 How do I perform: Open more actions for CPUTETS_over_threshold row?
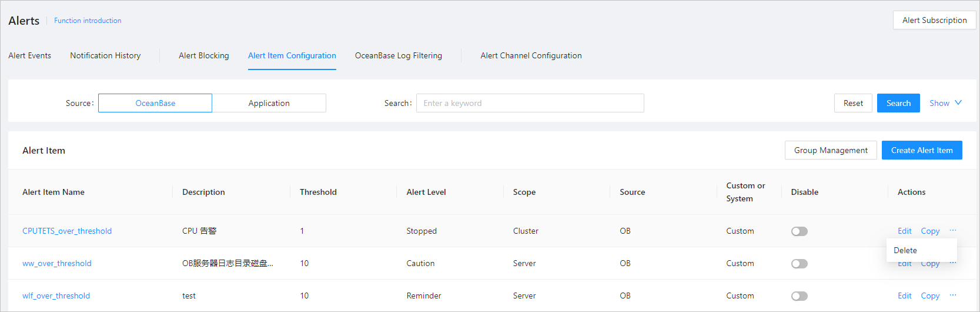[952, 230]
